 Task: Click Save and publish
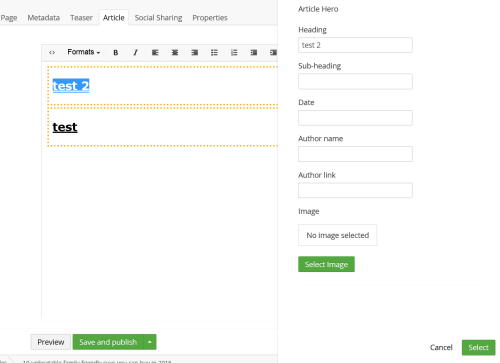[x=108, y=342]
